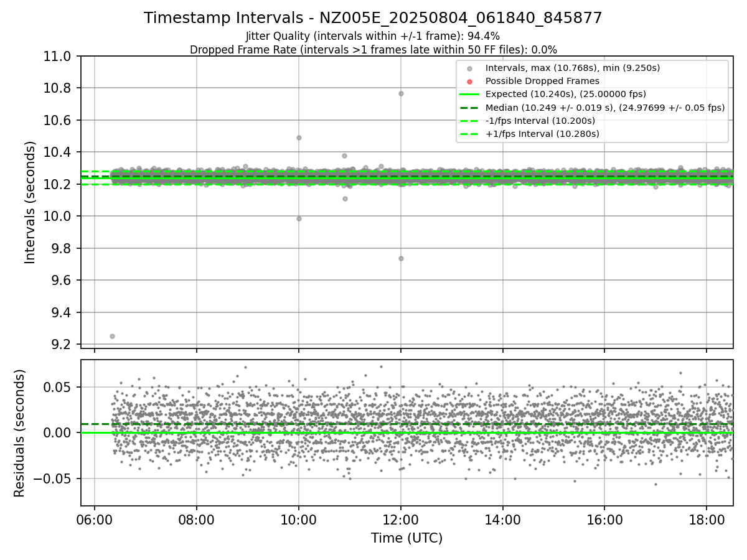This screenshot has height=560, width=747.
Task: Click legend entry Intervals, max (10.768s), min (9.250s)
Action: point(573,68)
